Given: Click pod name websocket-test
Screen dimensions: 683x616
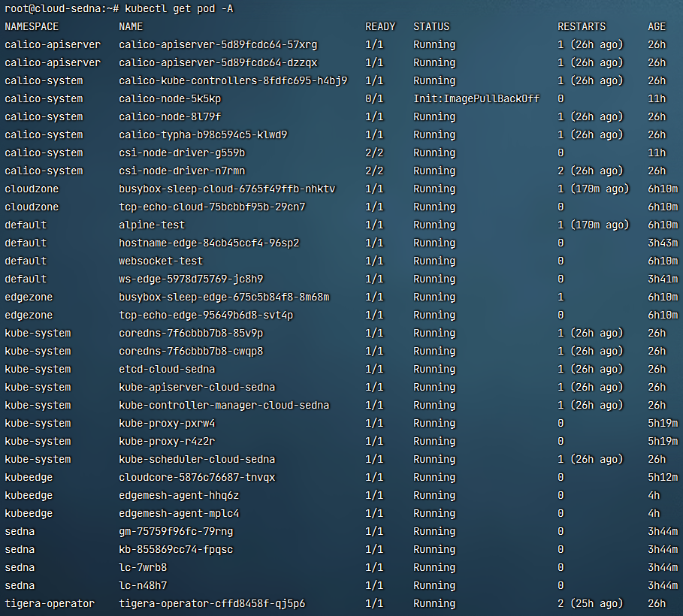Looking at the screenshot, I should click(161, 261).
